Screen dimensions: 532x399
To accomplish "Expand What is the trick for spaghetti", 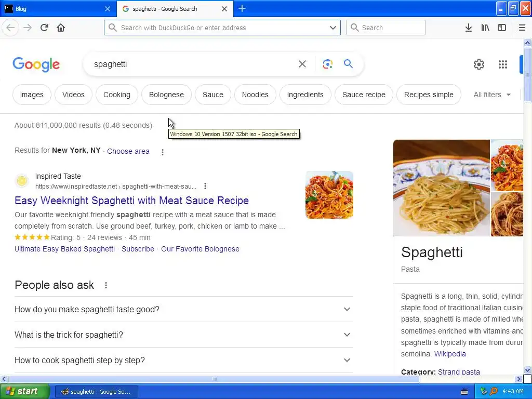I will point(184,335).
